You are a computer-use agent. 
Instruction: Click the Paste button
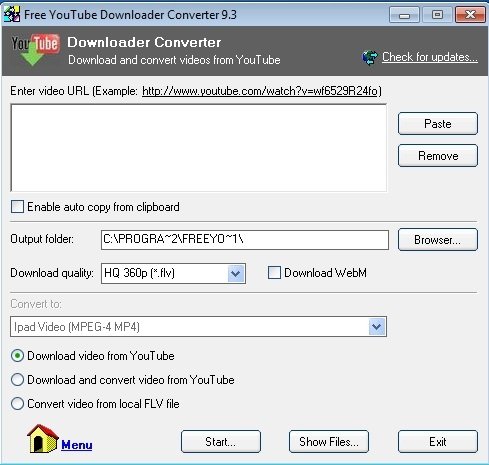(438, 124)
